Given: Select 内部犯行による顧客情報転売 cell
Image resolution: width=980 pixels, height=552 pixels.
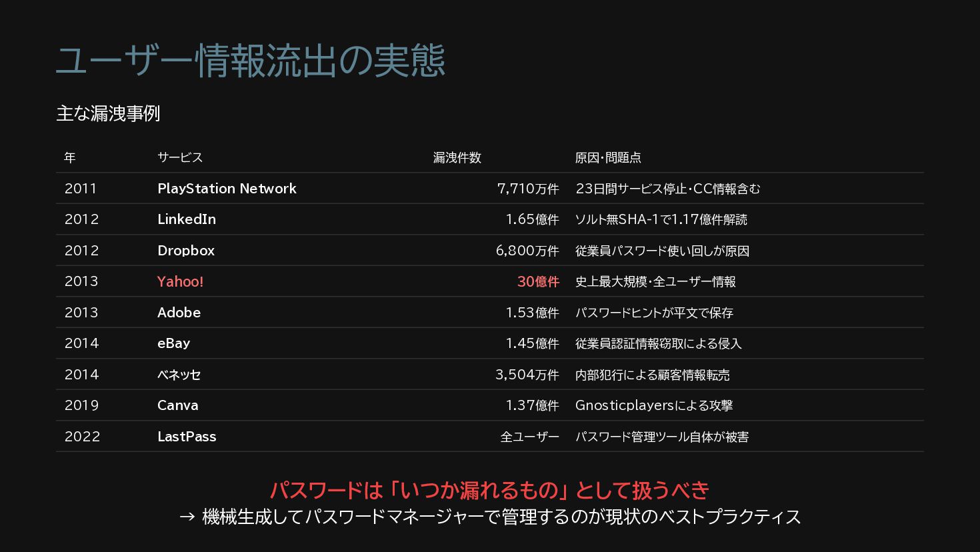Looking at the screenshot, I should pyautogui.click(x=653, y=375).
